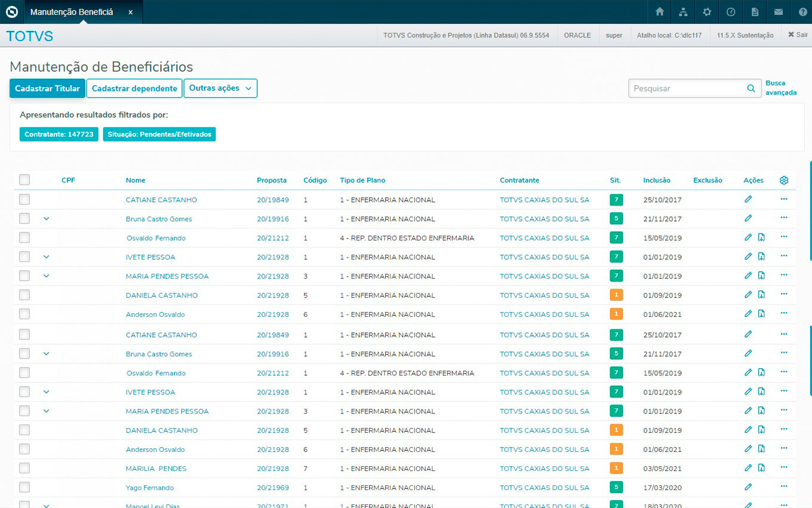Click the document icon in MARILIA PENDES row
Viewport: 812px width, 508px height.
[761, 468]
